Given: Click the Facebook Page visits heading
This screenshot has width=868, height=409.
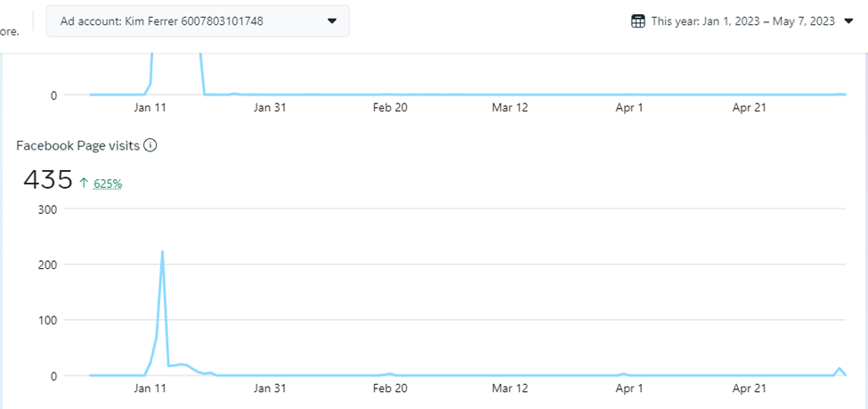Looking at the screenshot, I should pyautogui.click(x=78, y=145).
